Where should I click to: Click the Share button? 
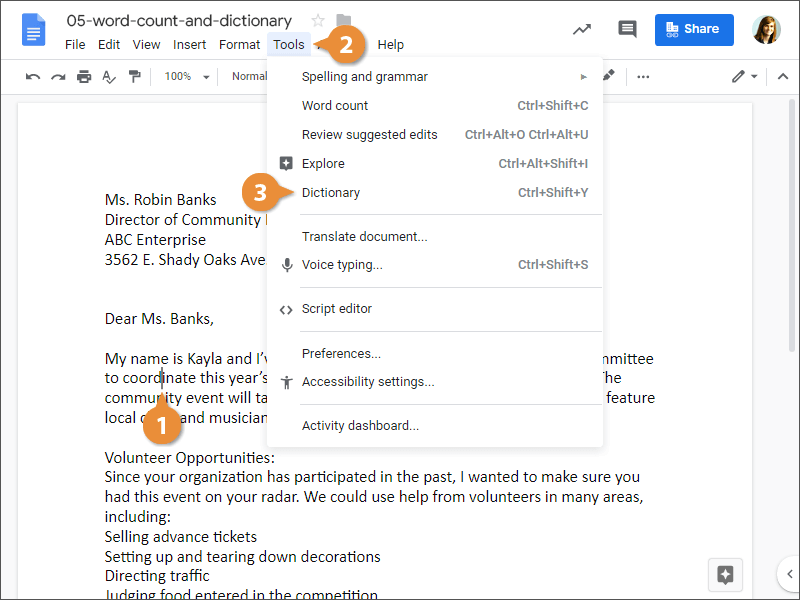(x=694, y=29)
